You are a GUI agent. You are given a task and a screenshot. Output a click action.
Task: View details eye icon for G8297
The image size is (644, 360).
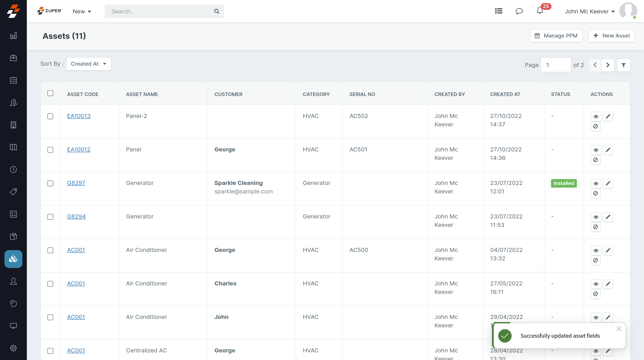click(x=596, y=184)
